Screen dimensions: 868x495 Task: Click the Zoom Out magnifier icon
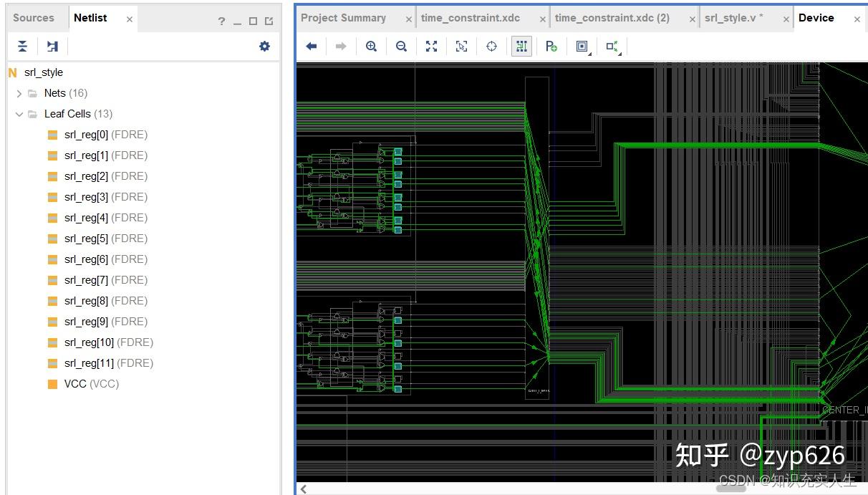point(401,47)
